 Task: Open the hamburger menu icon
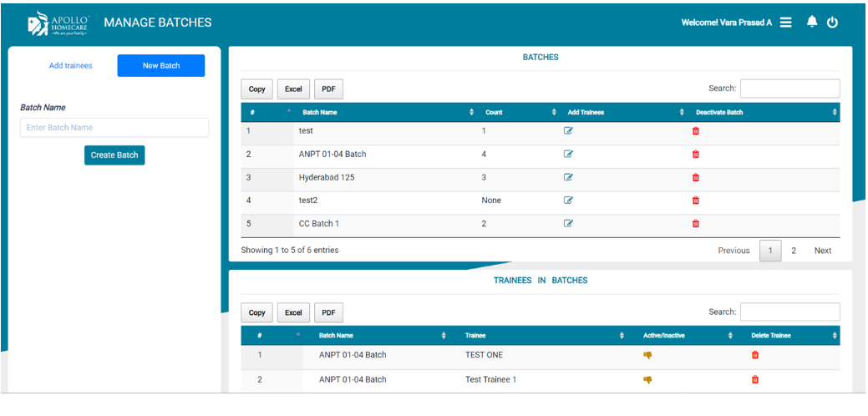(x=785, y=23)
